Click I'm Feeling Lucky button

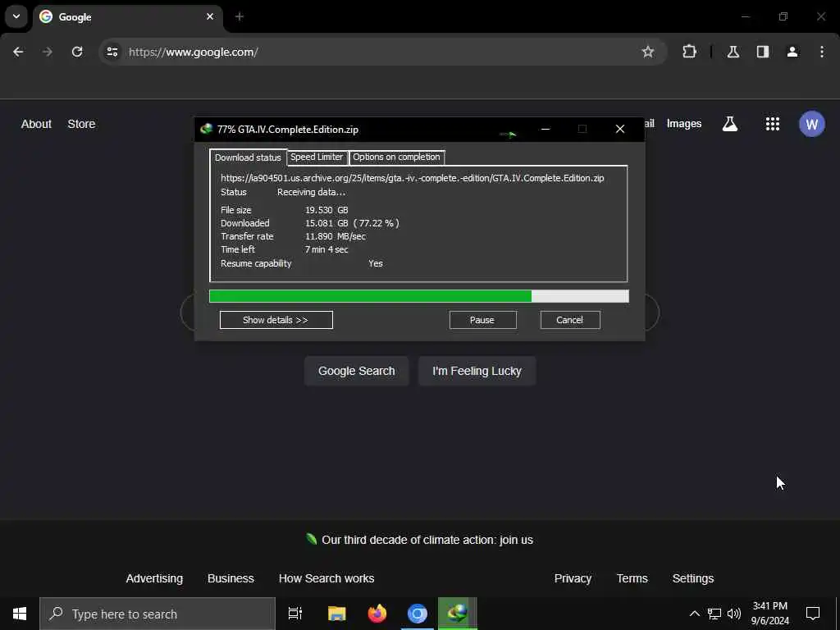(x=477, y=371)
